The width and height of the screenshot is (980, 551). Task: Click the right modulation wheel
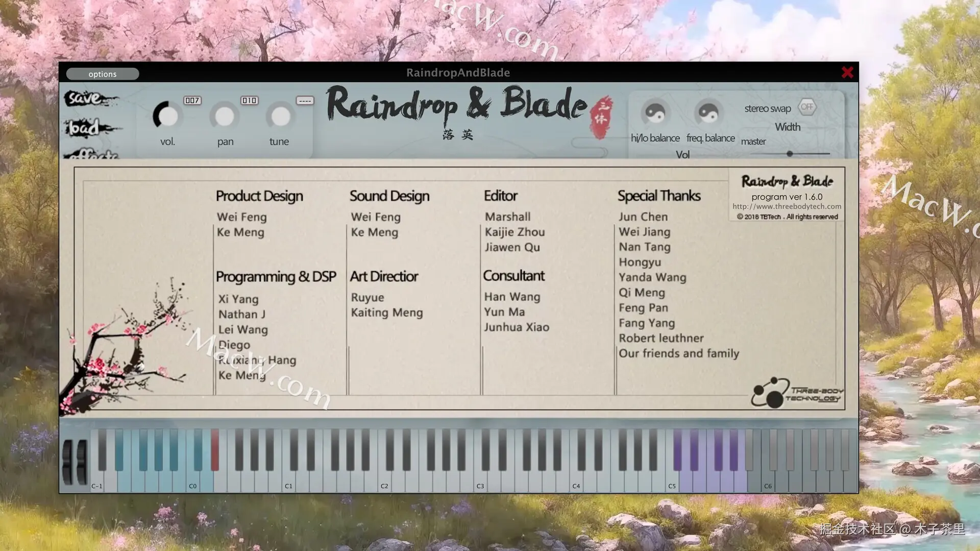(82, 461)
